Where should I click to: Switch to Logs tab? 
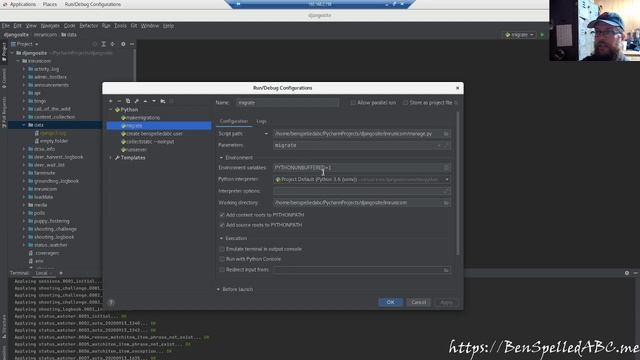point(261,121)
